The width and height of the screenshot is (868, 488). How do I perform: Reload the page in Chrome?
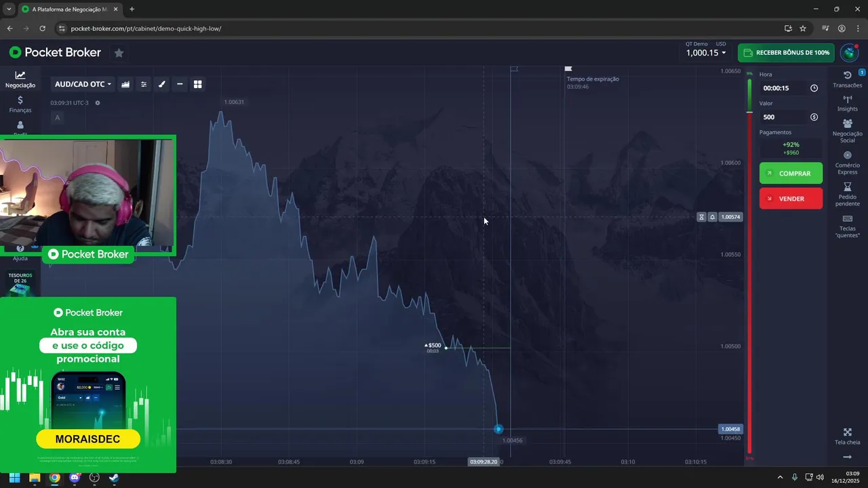[42, 28]
